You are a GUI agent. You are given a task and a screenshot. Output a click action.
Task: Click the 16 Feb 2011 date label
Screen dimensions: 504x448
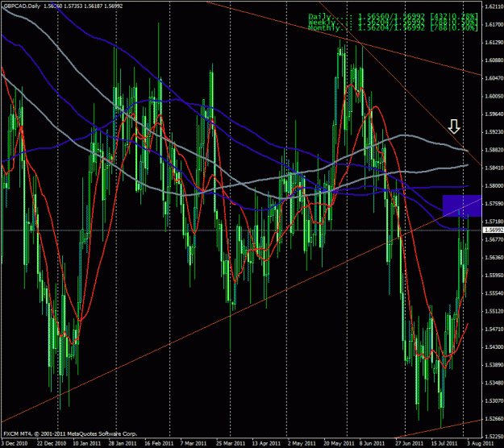[159, 443]
